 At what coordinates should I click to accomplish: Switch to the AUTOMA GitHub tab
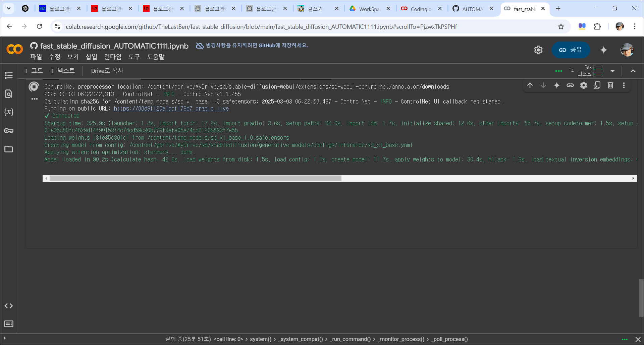473,9
